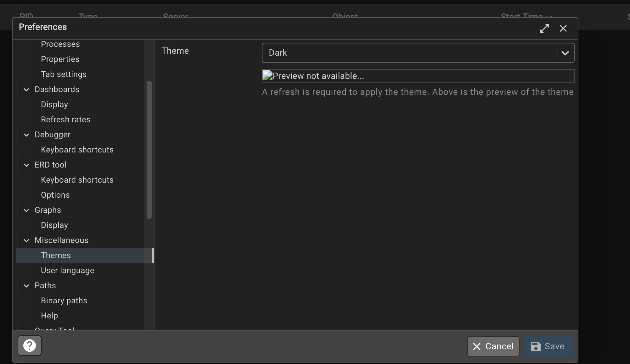Collapse the Debugger section
Screen dimensions: 630x364
pos(26,135)
